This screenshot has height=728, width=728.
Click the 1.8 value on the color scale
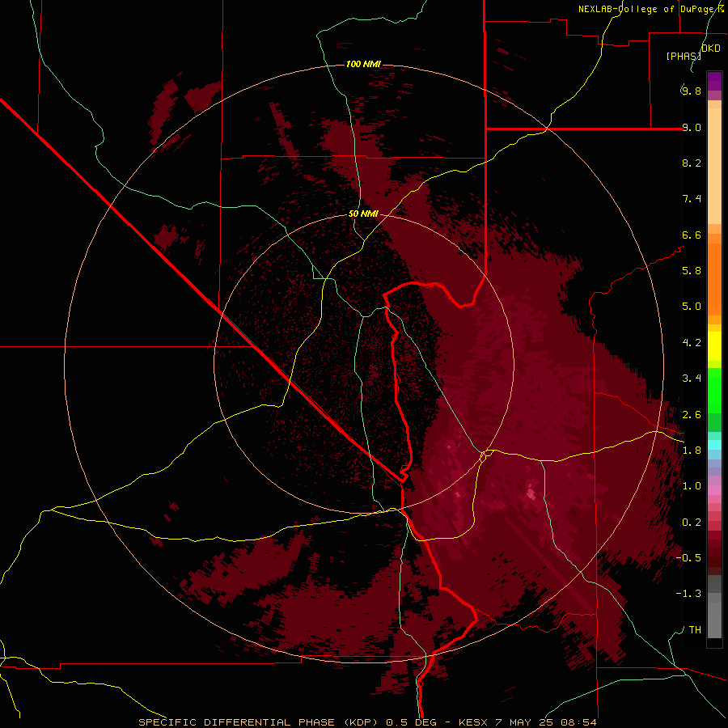[692, 451]
